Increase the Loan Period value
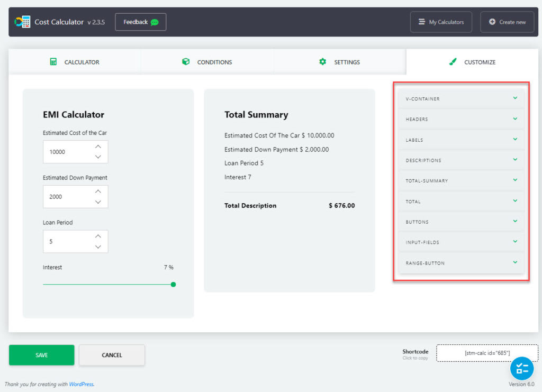The image size is (542, 392). [98, 236]
